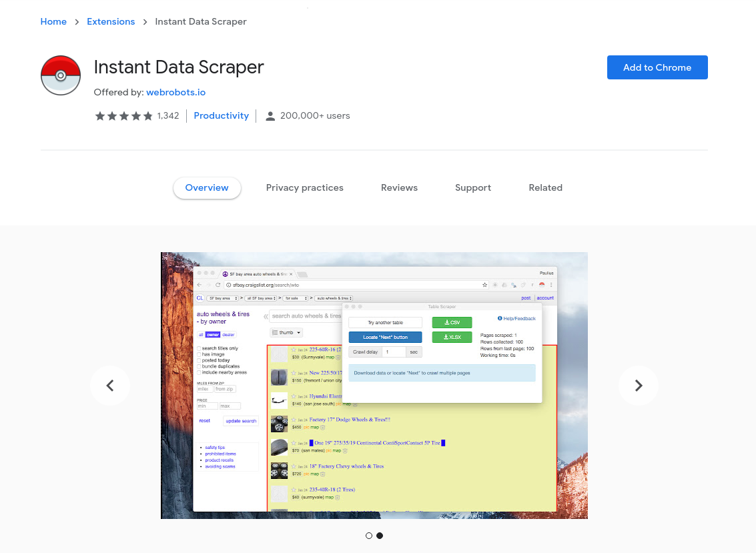The image size is (756, 553).
Task: Open the Overview tab
Action: pyautogui.click(x=207, y=187)
